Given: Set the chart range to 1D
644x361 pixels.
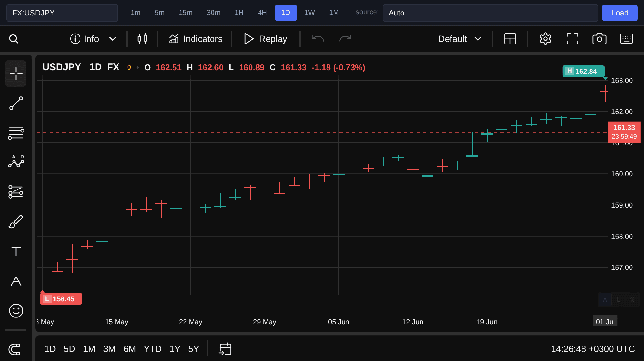Looking at the screenshot, I should point(50,349).
